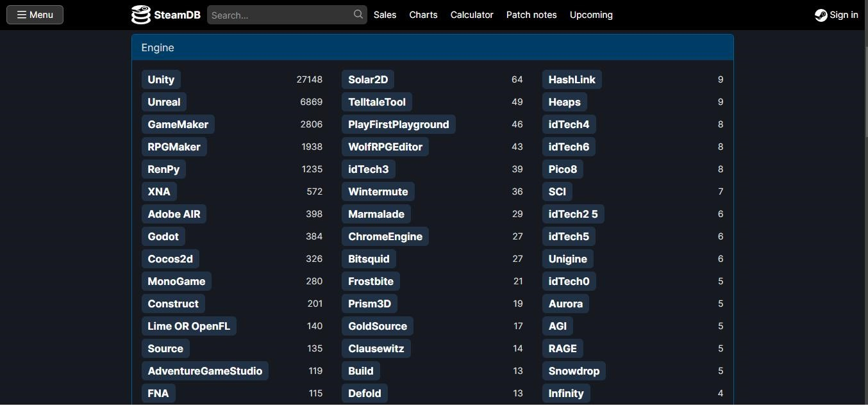The image size is (868, 406).
Task: Select the AGI engine tag
Action: (x=558, y=326)
